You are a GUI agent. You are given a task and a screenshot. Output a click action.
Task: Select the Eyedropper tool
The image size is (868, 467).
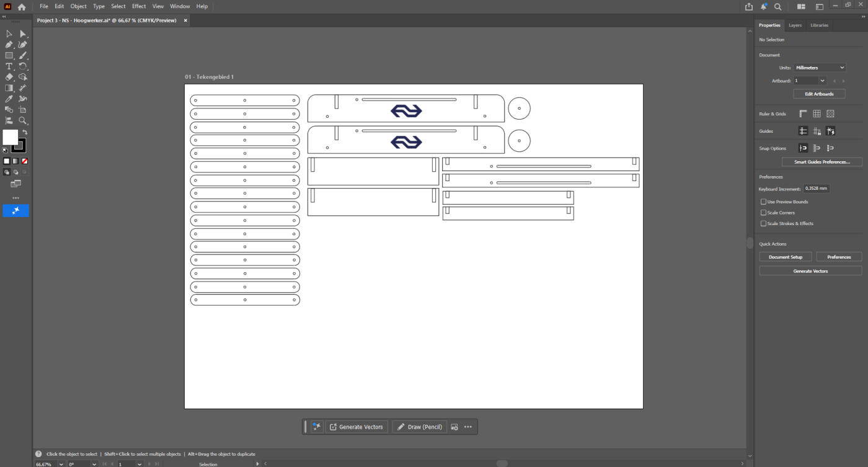(9, 99)
